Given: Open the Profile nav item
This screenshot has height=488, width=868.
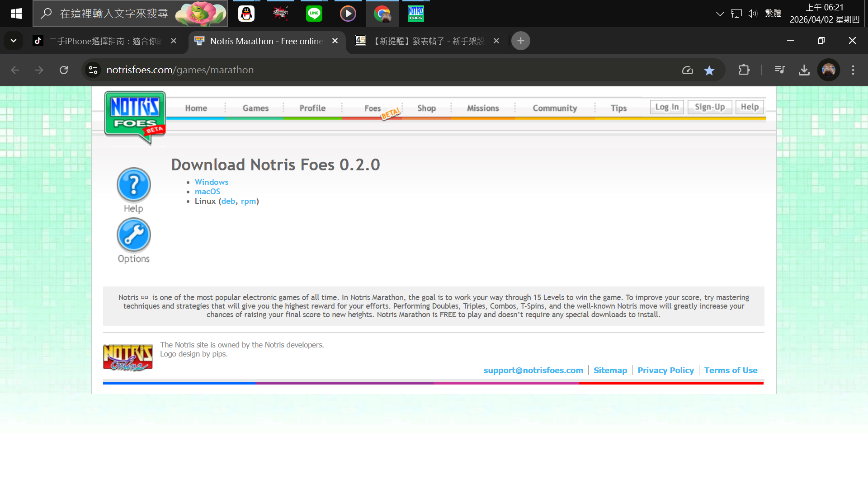Looking at the screenshot, I should (312, 108).
